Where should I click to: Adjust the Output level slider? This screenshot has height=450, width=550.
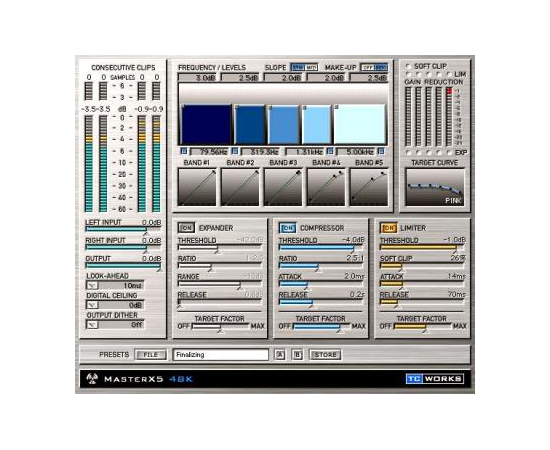point(123,266)
